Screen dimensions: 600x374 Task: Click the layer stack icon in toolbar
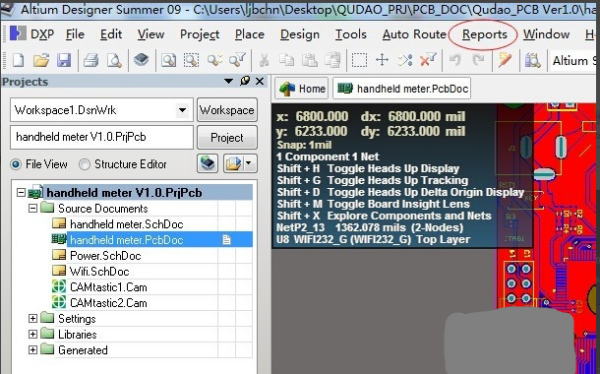[x=141, y=60]
